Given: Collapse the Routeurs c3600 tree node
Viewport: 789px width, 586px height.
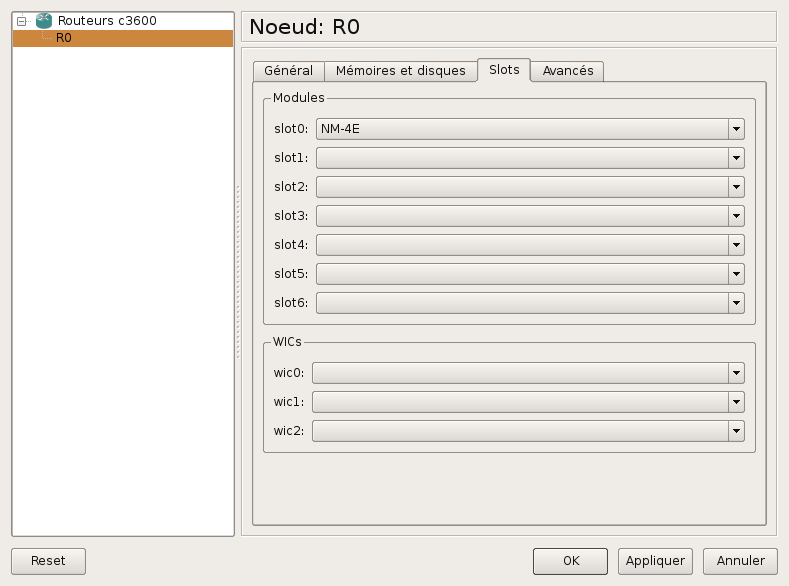Looking at the screenshot, I should tap(21, 21).
